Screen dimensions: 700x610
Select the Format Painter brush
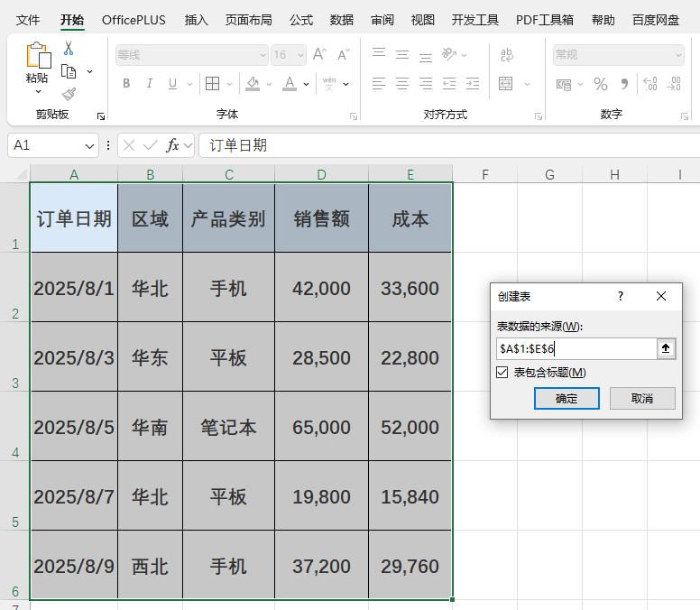tap(69, 94)
